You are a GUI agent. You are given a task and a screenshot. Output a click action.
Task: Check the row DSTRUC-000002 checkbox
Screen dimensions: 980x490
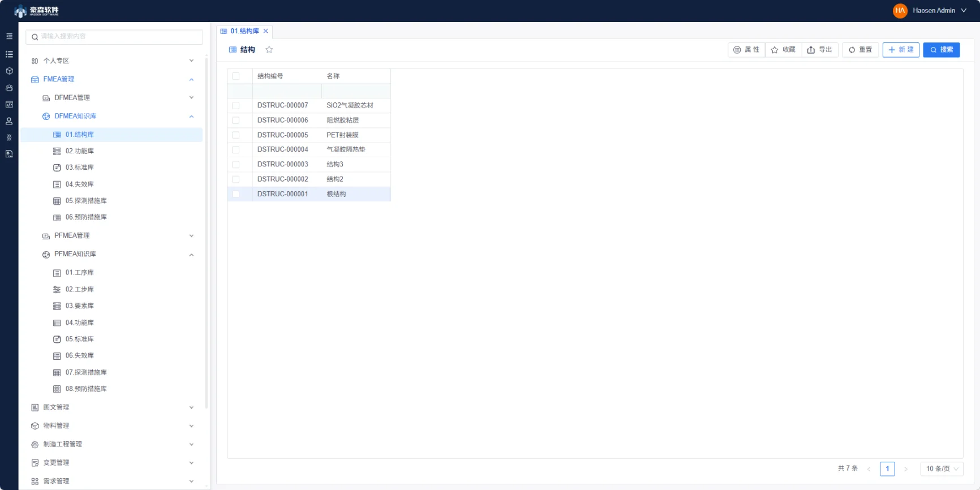click(236, 179)
